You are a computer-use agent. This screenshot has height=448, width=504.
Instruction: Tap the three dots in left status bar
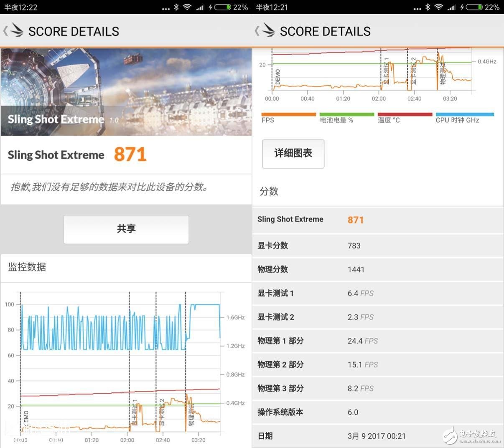pos(165,8)
